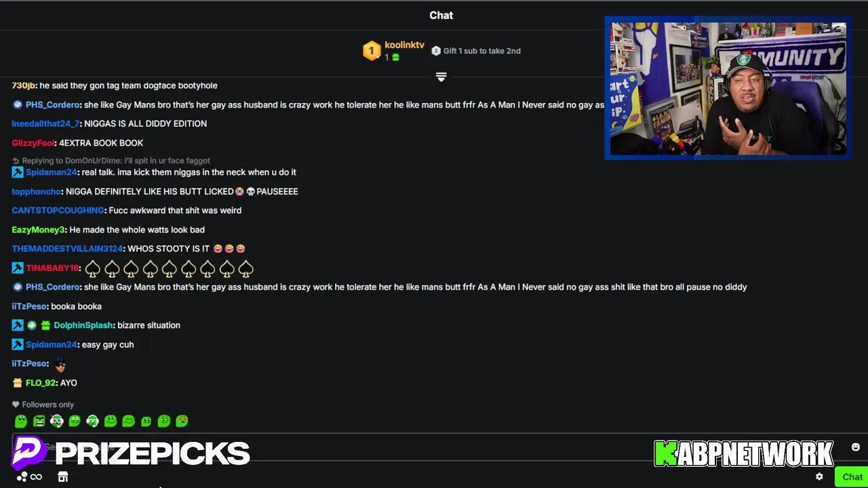Click the streamer webcam overlay

728,88
